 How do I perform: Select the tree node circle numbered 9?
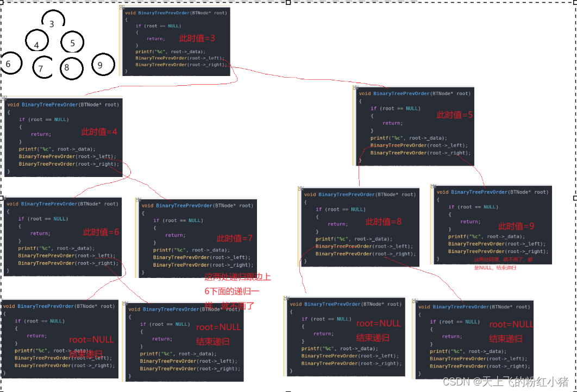[x=103, y=65]
